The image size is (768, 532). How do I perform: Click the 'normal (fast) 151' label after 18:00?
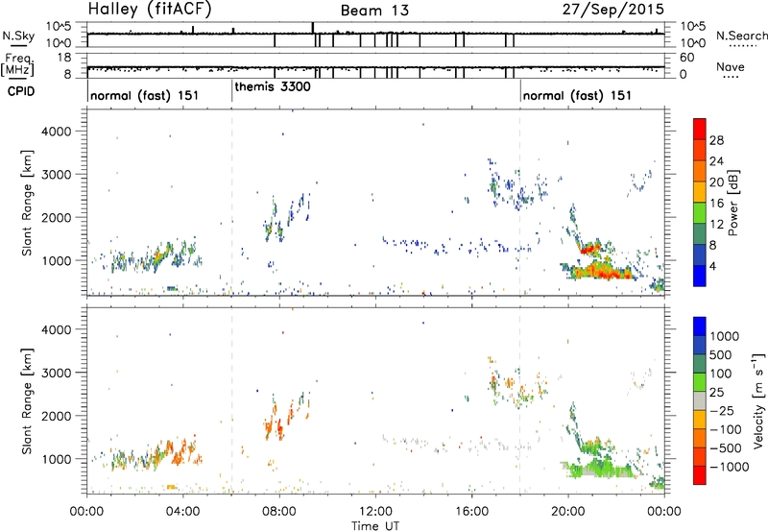tap(577, 95)
